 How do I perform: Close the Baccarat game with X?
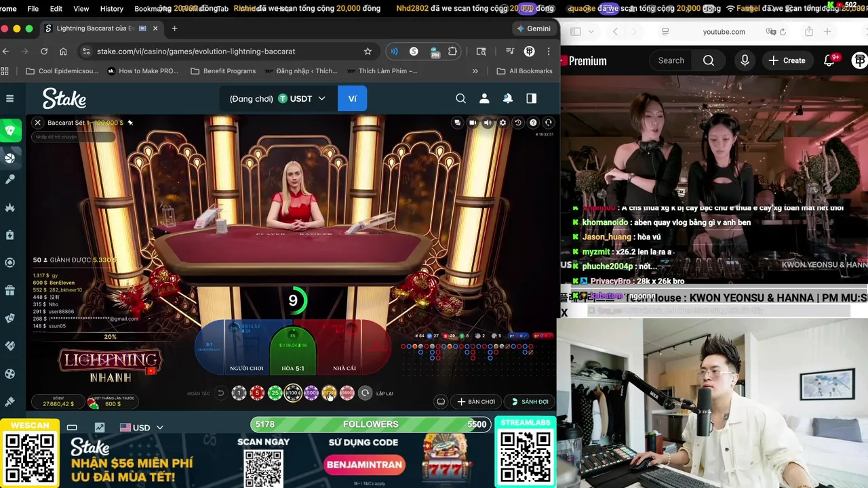(38, 123)
